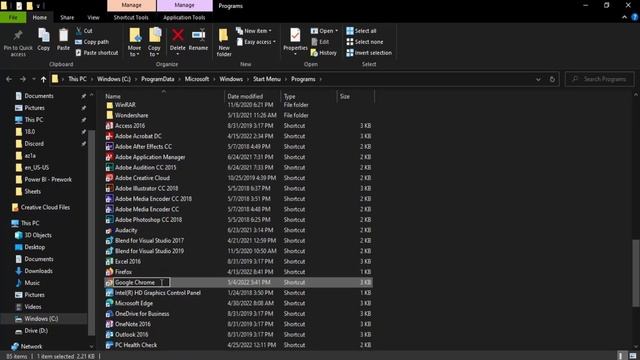Select Drive (D:) in navigation pane
This screenshot has height=360, width=640.
(36, 331)
